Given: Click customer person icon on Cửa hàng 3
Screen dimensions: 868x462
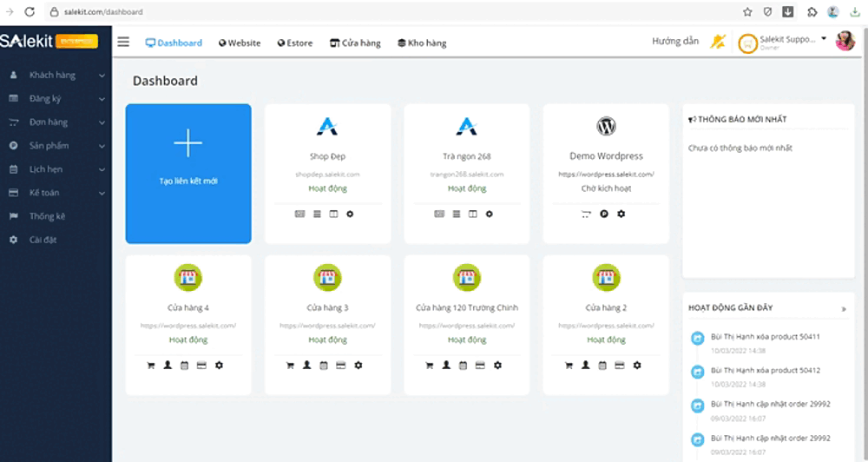Looking at the screenshot, I should pos(306,366).
